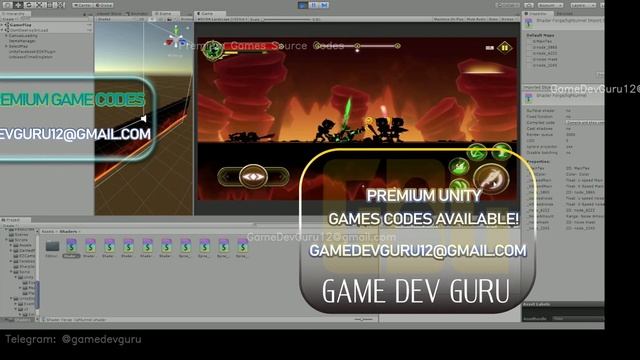
Task: Switch to the Services tab
Action: (564, 14)
